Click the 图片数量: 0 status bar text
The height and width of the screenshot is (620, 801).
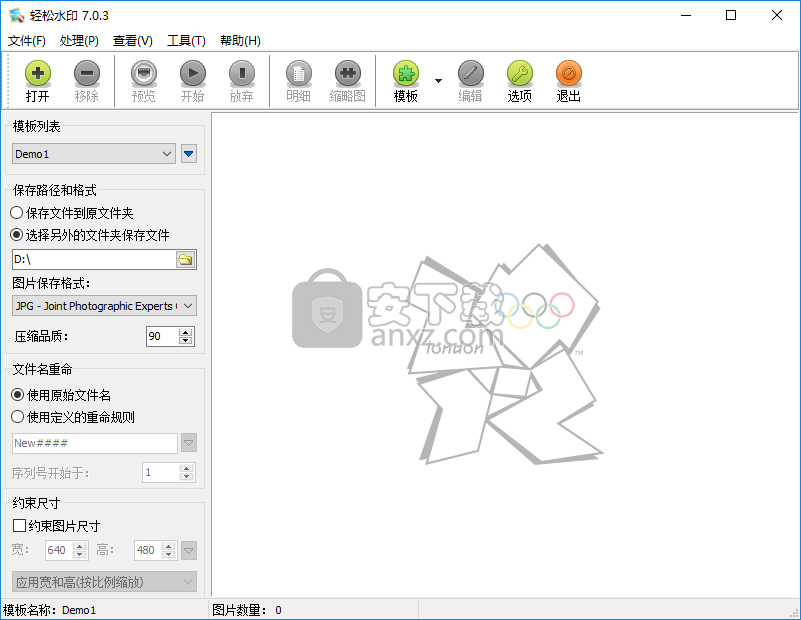point(247,610)
